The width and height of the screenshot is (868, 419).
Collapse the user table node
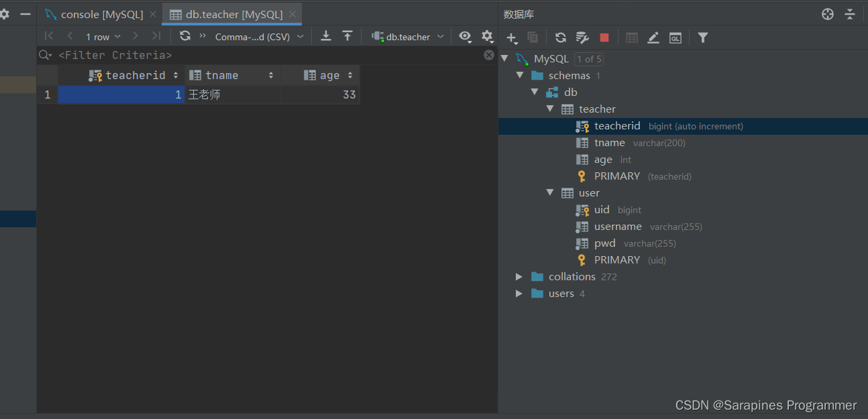(x=550, y=193)
